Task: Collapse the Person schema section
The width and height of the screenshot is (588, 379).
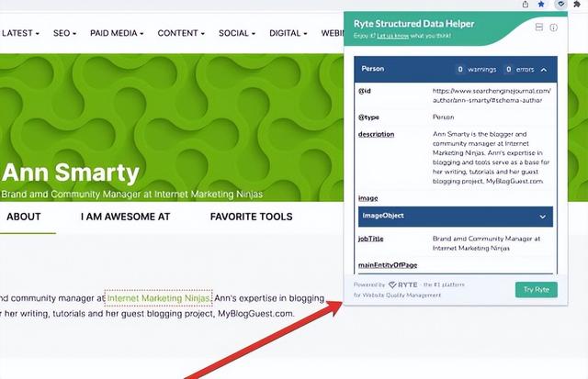Action: 544,70
